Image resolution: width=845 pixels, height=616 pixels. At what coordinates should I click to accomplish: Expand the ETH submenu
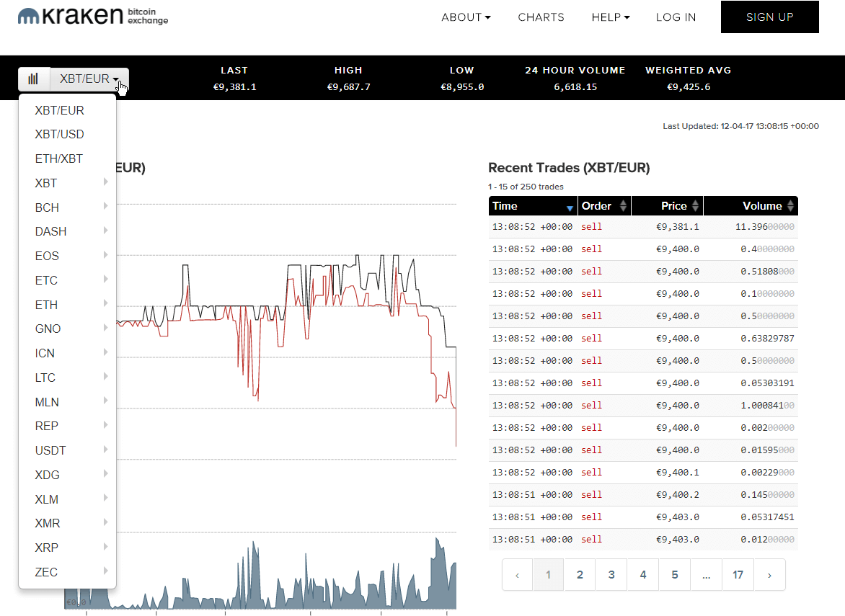[67, 305]
